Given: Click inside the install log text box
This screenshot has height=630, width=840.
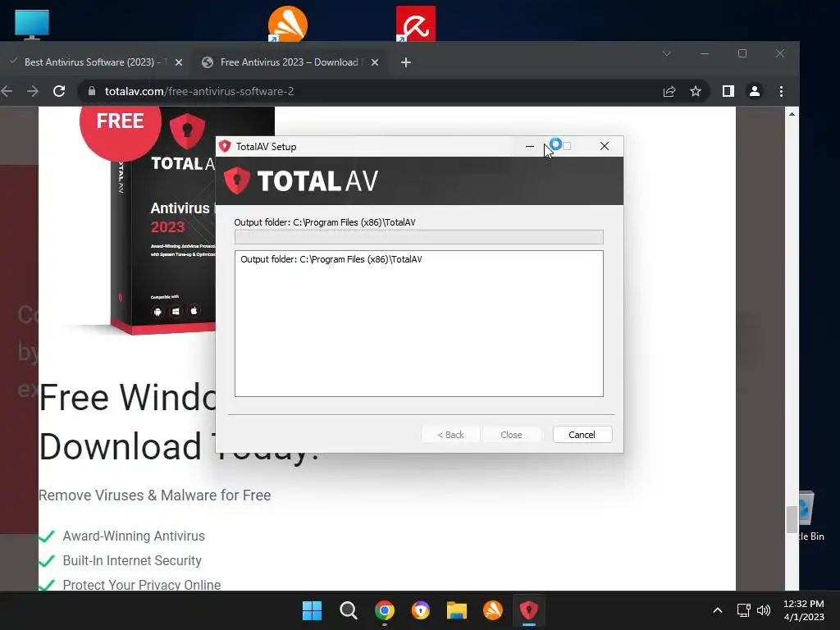Looking at the screenshot, I should coord(419,323).
